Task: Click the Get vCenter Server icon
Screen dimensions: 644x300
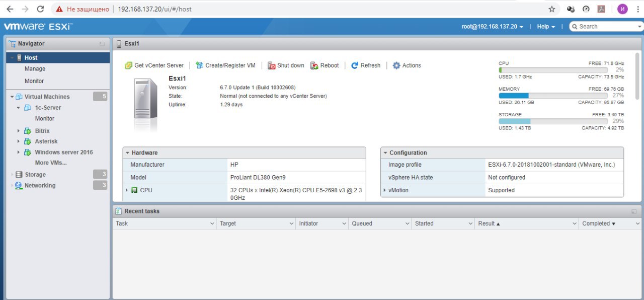Action: tap(128, 65)
